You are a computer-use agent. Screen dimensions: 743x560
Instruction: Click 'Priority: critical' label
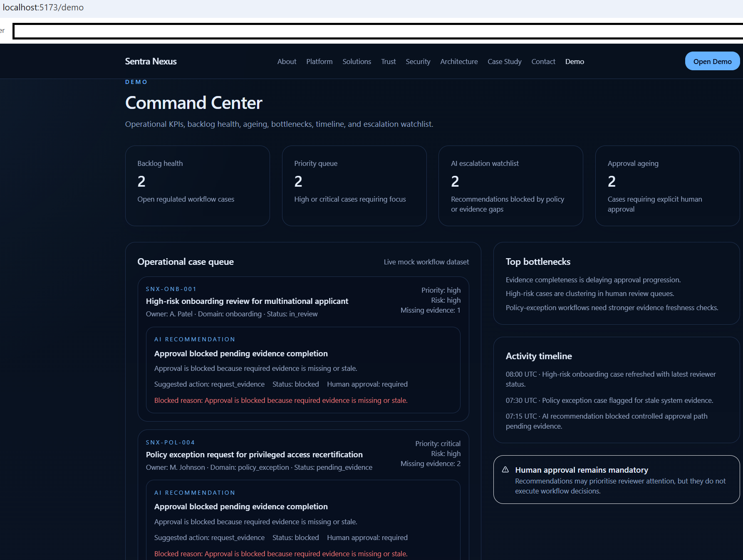(438, 444)
